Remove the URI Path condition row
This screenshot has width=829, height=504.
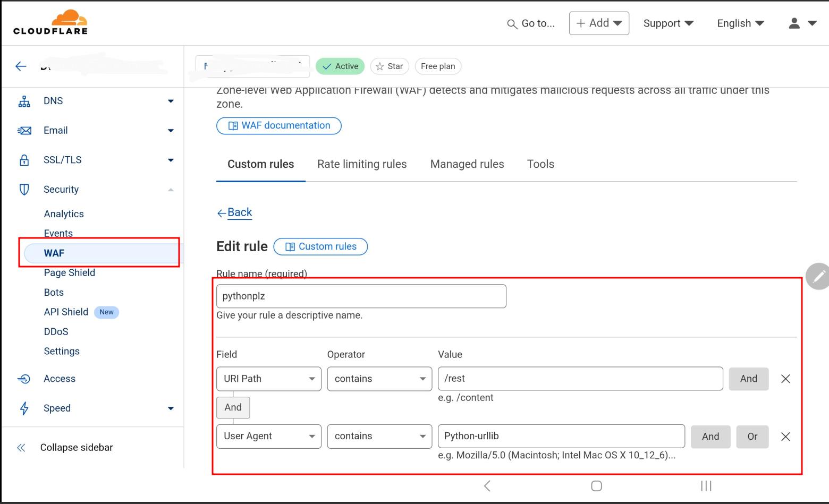coord(785,379)
